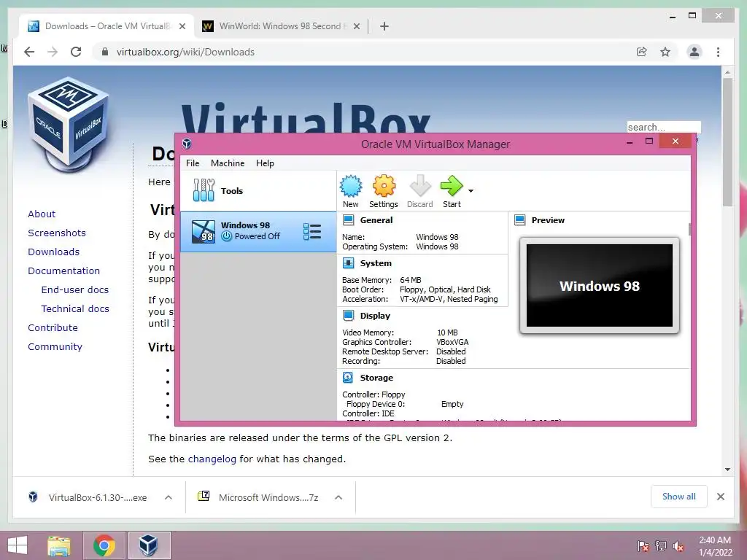Click the Display section monitor icon
The width and height of the screenshot is (747, 560).
[x=348, y=316]
